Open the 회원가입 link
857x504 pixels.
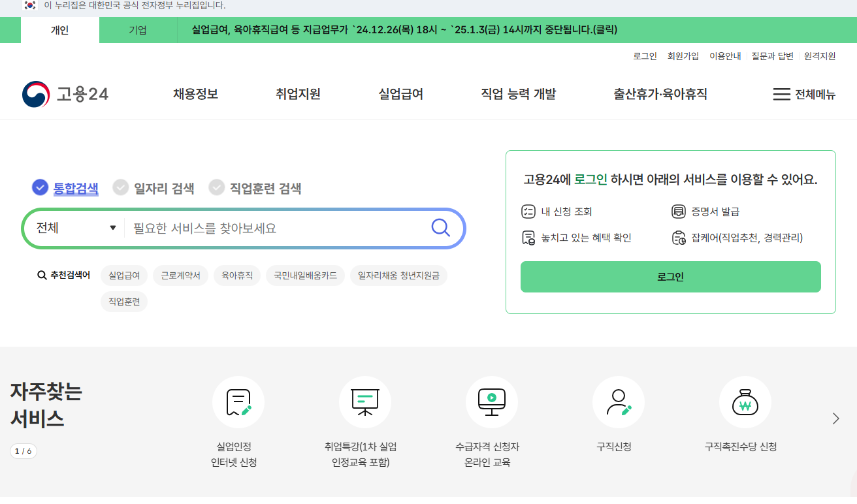coord(683,56)
